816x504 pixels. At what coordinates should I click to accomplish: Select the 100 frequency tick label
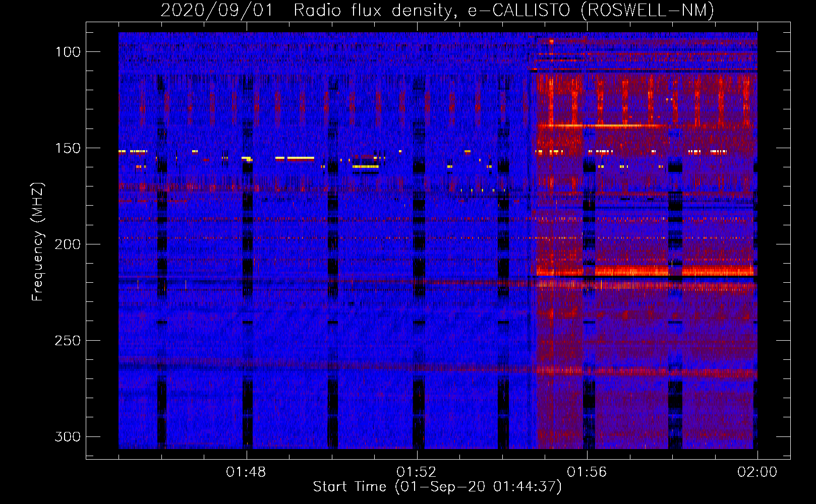tap(68, 52)
